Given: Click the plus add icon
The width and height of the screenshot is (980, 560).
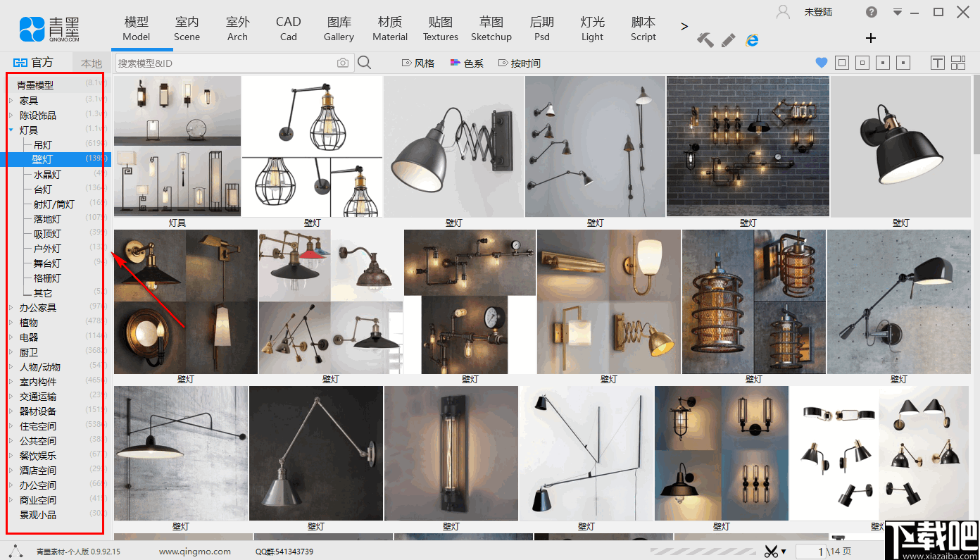Looking at the screenshot, I should [871, 38].
